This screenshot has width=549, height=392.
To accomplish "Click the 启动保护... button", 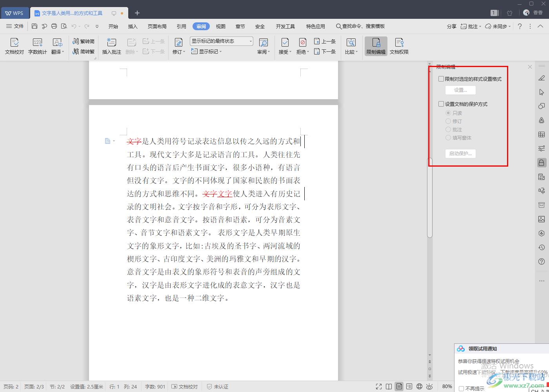I will click(460, 153).
